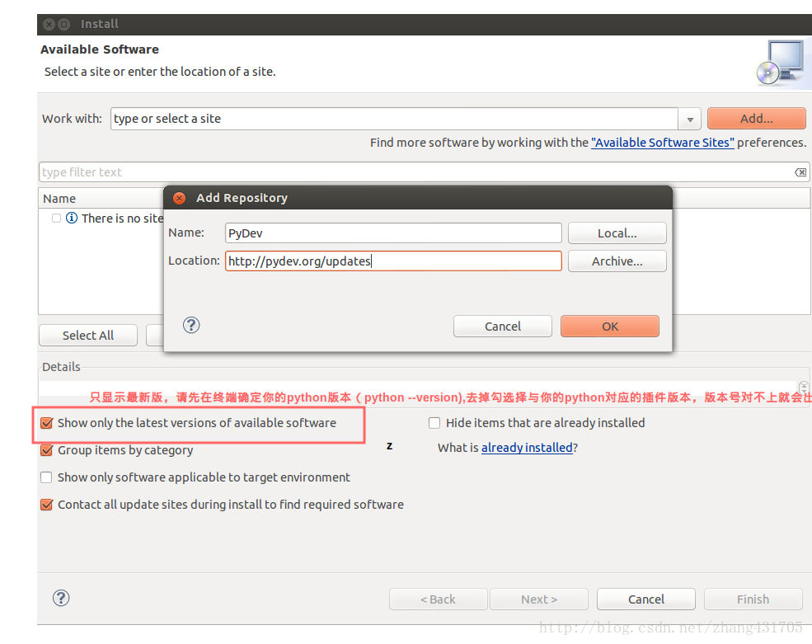Open the 'Work with' site dropdown arrow
This screenshot has width=812, height=644.
(690, 120)
